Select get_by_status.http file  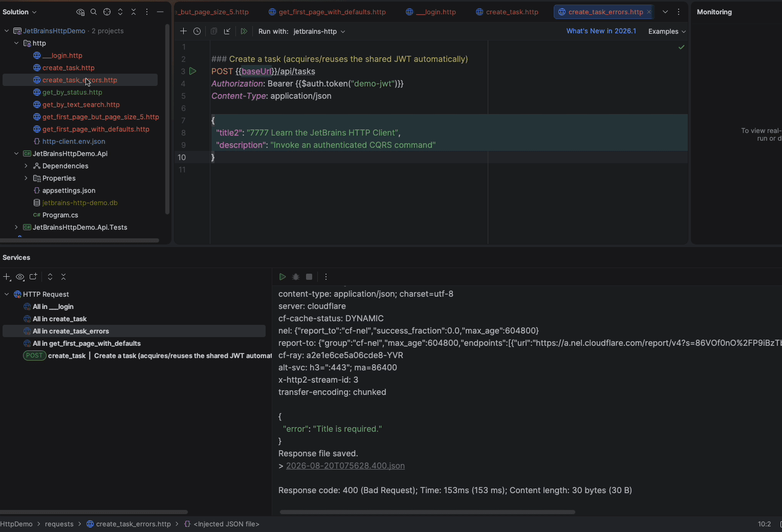point(72,92)
